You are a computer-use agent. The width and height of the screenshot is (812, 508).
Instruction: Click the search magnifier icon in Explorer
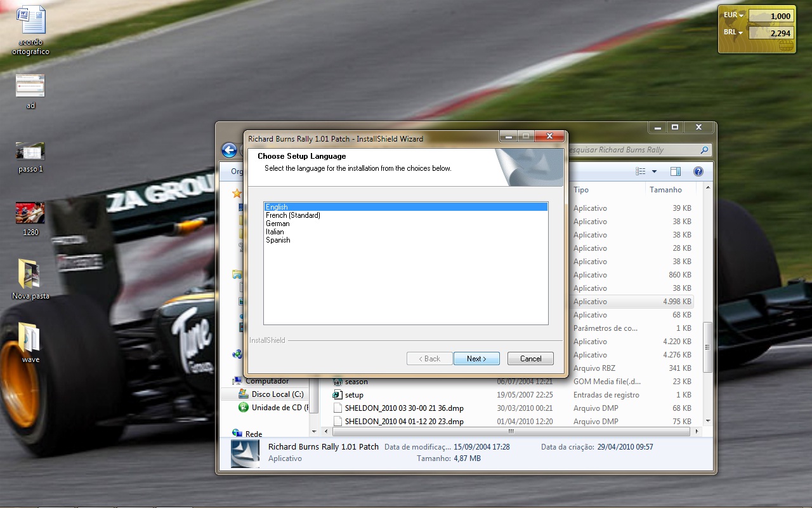tap(704, 150)
